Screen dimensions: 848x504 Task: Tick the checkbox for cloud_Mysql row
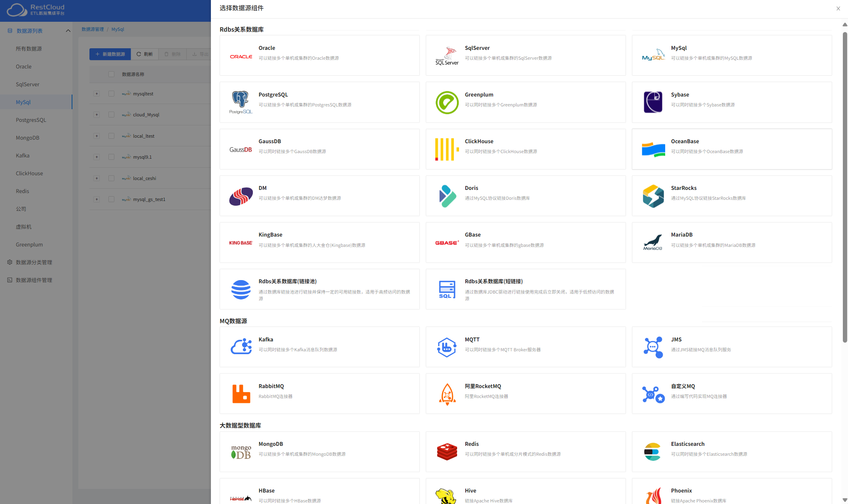(x=111, y=115)
